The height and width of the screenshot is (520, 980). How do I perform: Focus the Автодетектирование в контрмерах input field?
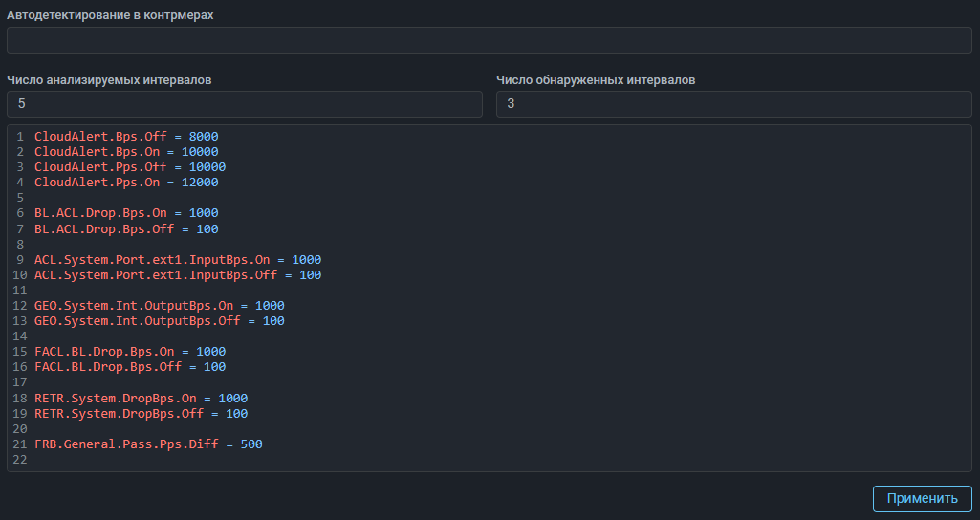click(489, 40)
